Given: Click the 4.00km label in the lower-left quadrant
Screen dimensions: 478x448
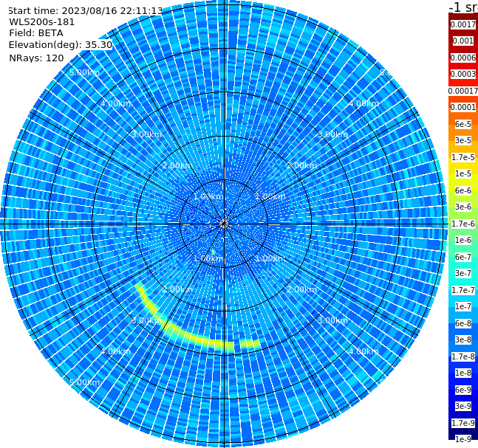Looking at the screenshot, I should point(115,351).
